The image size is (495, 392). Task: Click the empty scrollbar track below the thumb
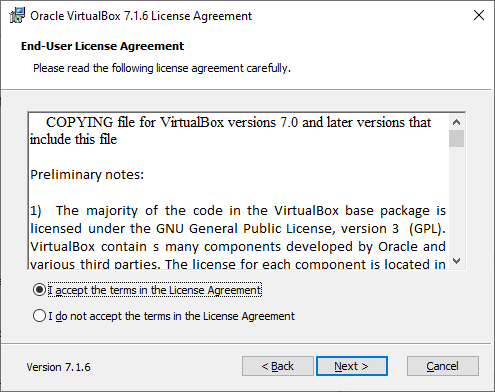pyautogui.click(x=456, y=200)
